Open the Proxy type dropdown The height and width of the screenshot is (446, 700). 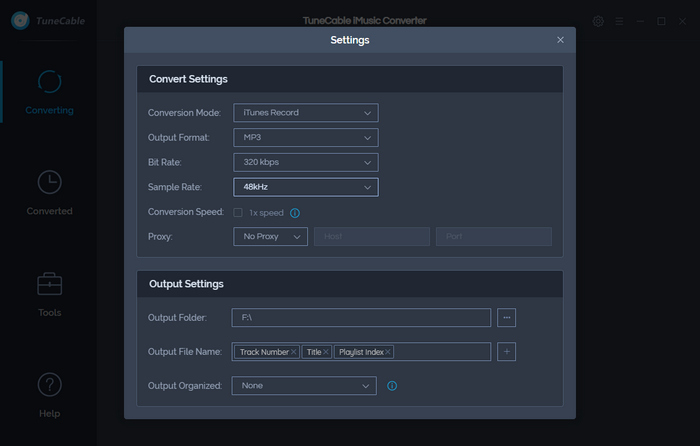(271, 237)
